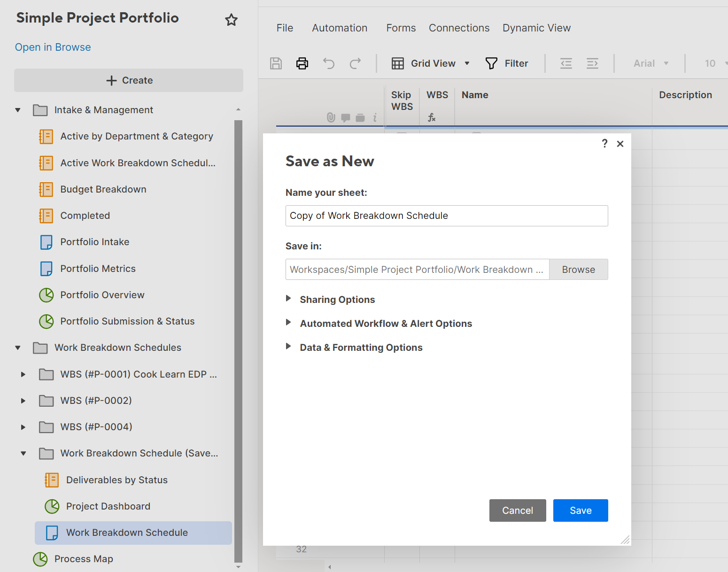Click the blue Save button
Image resolution: width=728 pixels, height=572 pixels.
[581, 510]
